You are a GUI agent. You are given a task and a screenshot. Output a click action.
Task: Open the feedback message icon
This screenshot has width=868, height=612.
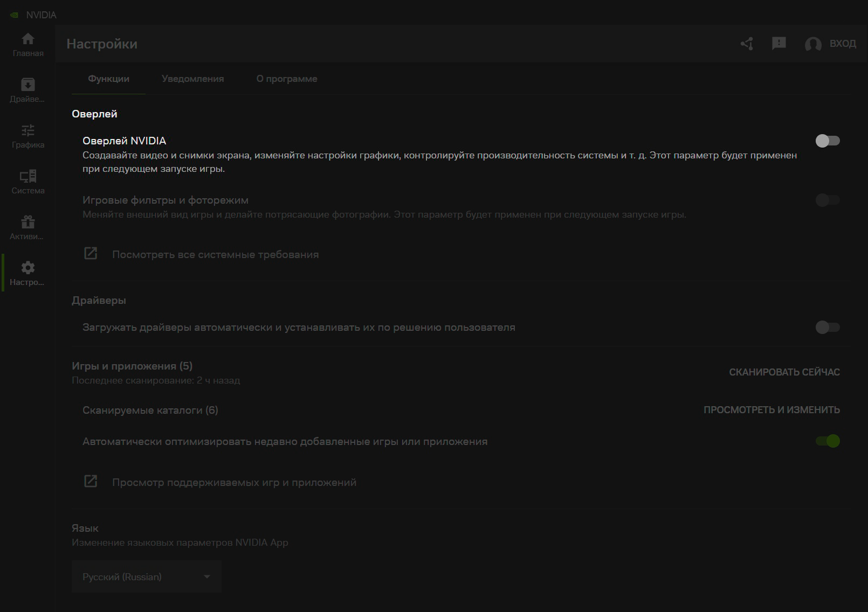tap(779, 43)
